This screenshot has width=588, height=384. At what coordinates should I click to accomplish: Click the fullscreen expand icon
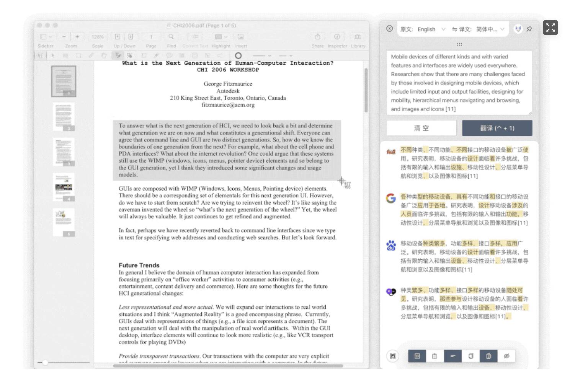pyautogui.click(x=550, y=28)
